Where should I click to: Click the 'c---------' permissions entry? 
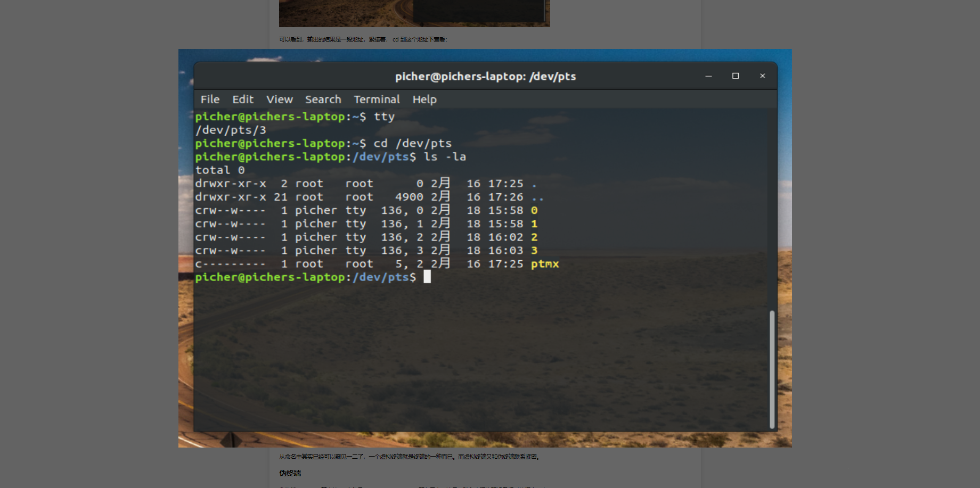pos(230,264)
